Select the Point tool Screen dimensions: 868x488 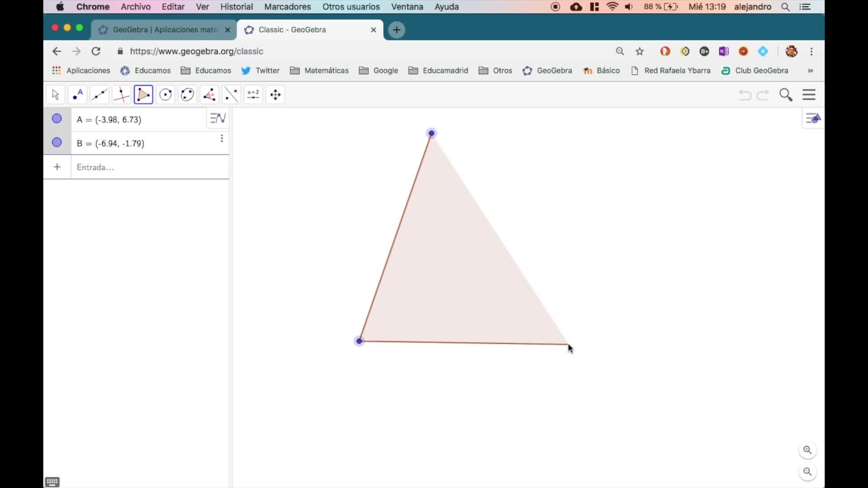point(77,95)
